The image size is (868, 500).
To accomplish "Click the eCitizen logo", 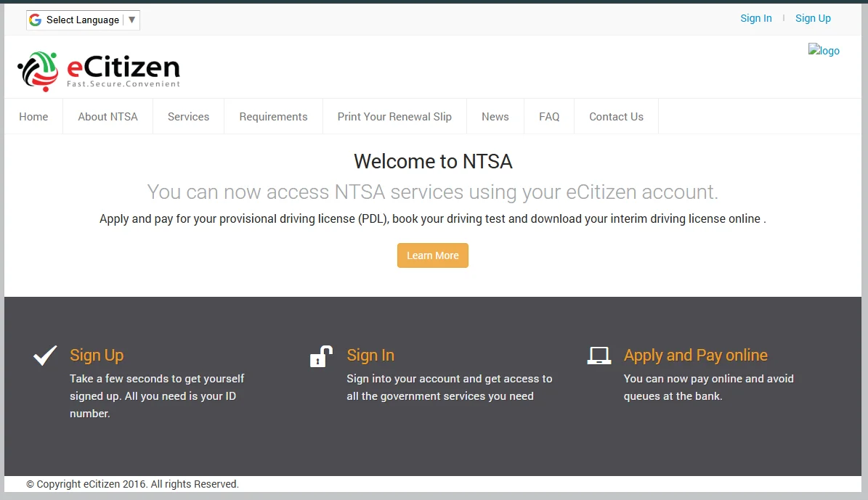I will coord(99,71).
